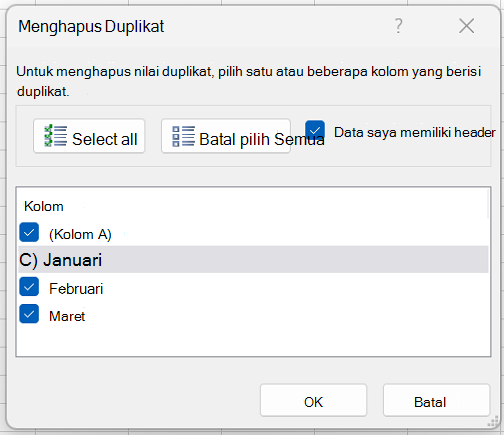Uncheck the Februari column checkbox
Screen dimensions: 504x435
29,287
